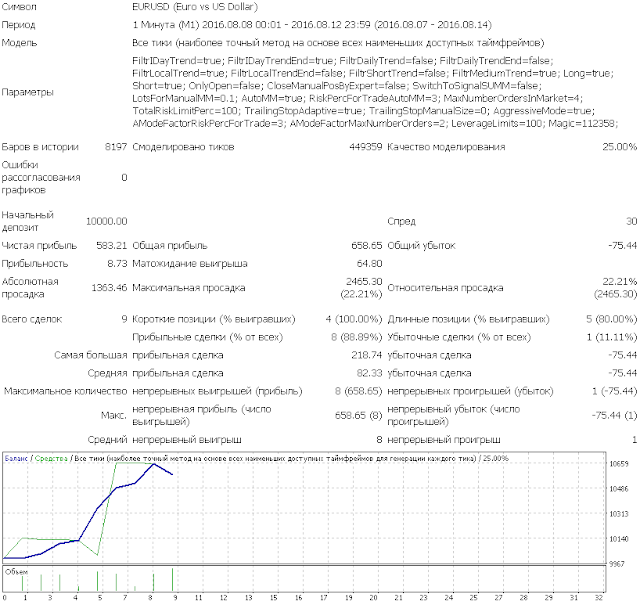Click the modelled ticks value '449359'
The width and height of the screenshot is (640, 605).
pos(366,147)
